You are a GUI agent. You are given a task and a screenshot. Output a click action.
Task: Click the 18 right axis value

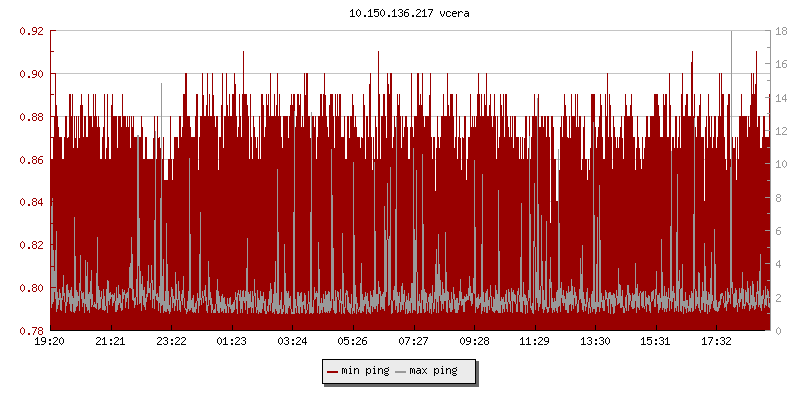[783, 31]
